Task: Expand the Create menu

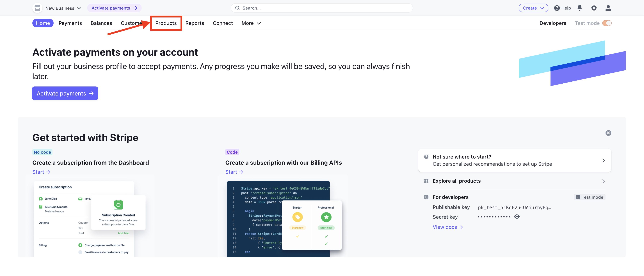Action: point(533,8)
